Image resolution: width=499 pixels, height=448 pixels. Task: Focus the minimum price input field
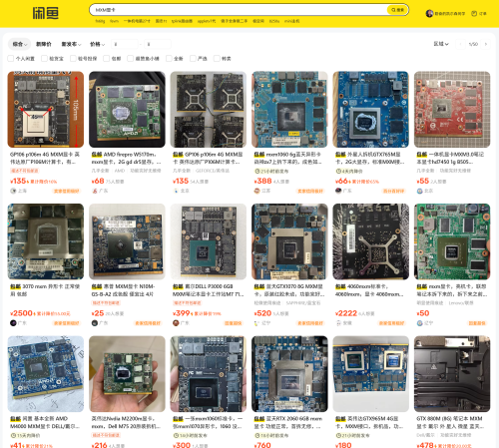pos(125,44)
